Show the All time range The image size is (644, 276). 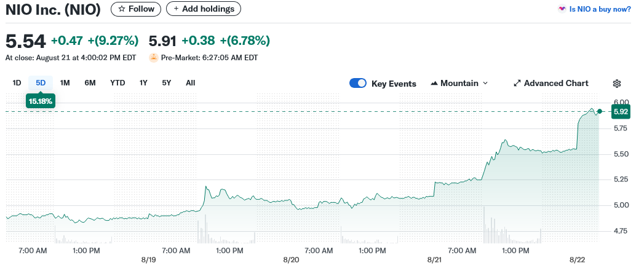point(190,83)
